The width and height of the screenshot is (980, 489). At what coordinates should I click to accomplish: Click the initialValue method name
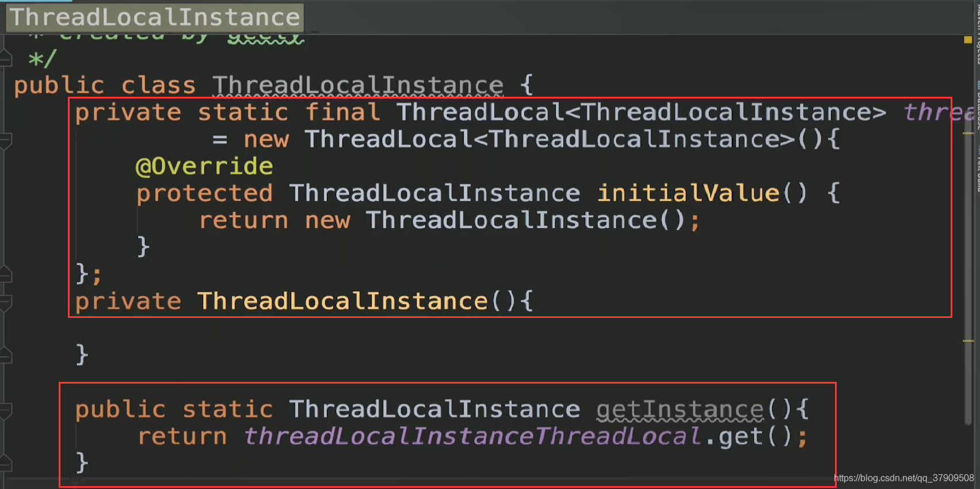(688, 193)
